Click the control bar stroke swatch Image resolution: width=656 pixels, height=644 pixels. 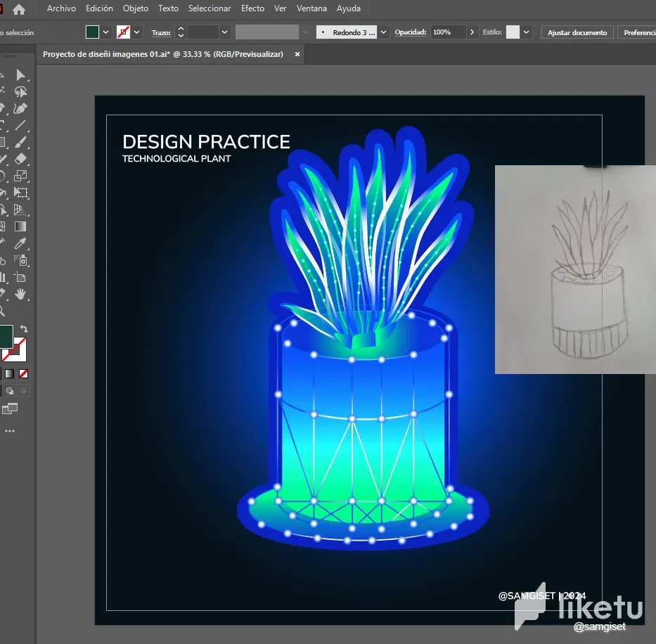(123, 32)
